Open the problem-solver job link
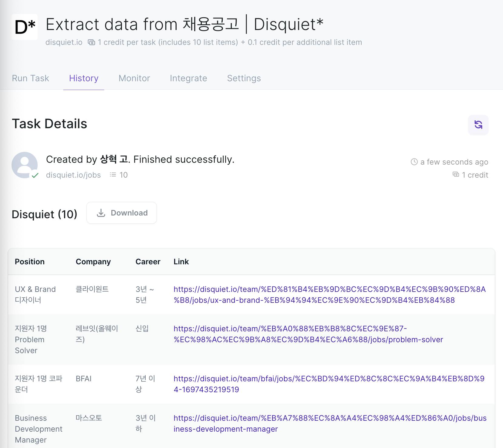 pyautogui.click(x=308, y=334)
